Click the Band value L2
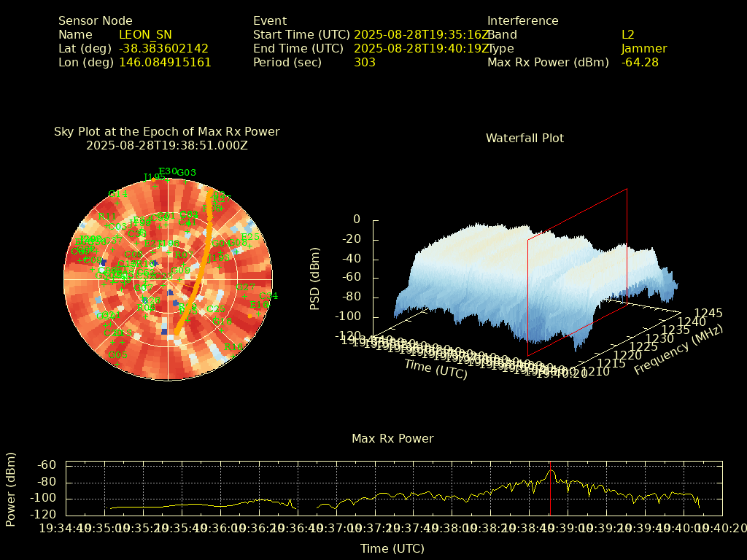 628,34
